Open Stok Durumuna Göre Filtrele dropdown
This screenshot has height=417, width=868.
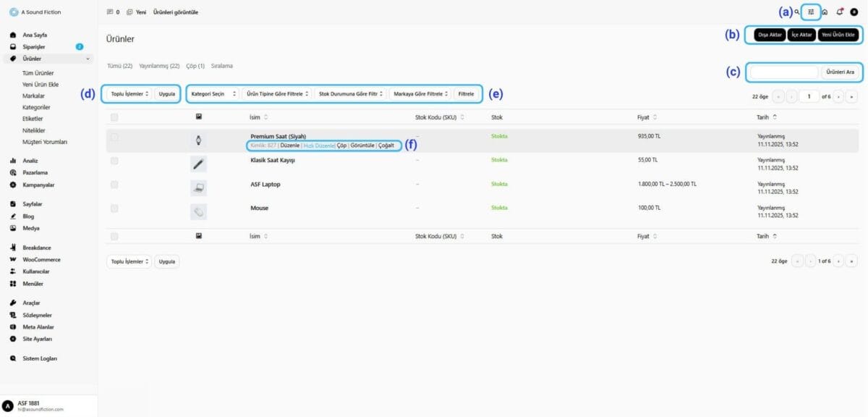tap(350, 93)
